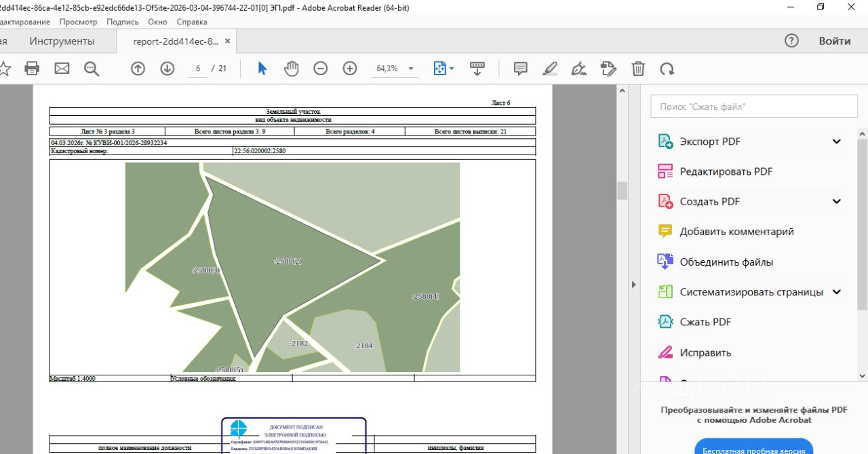Click parcel label :2580(3) on map
The height and width of the screenshot is (454, 868).
(x=205, y=270)
